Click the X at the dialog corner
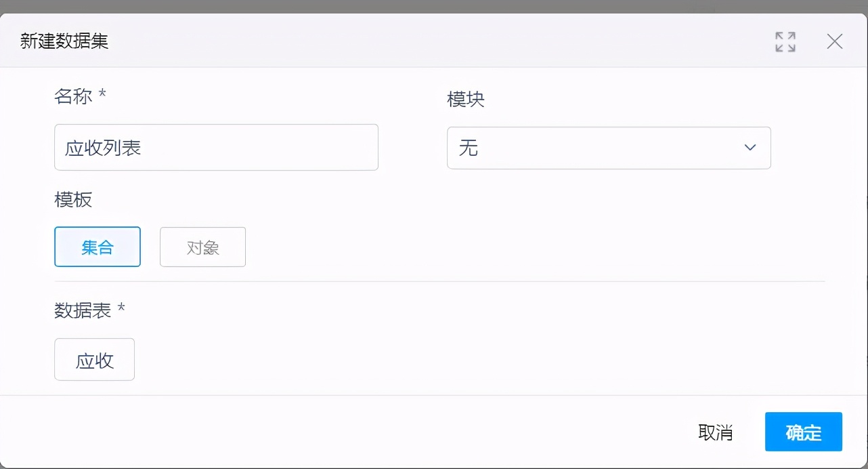This screenshot has height=469, width=868. tap(834, 41)
